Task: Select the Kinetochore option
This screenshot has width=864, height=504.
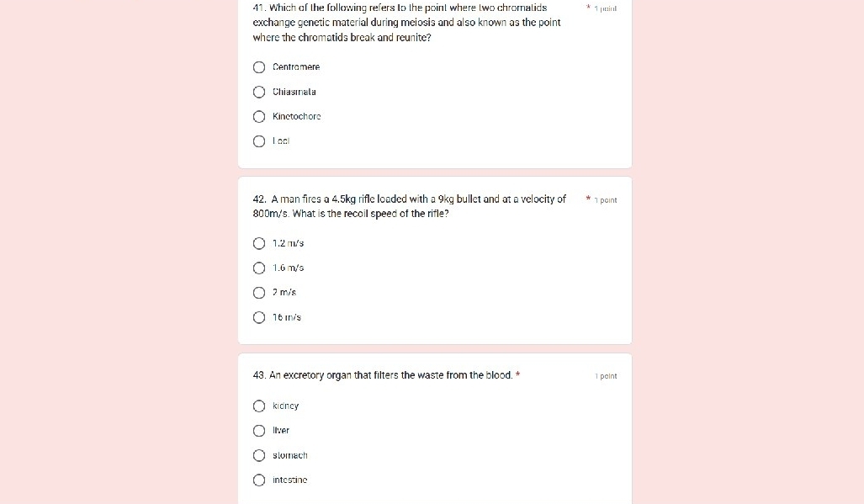Action: pos(259,117)
